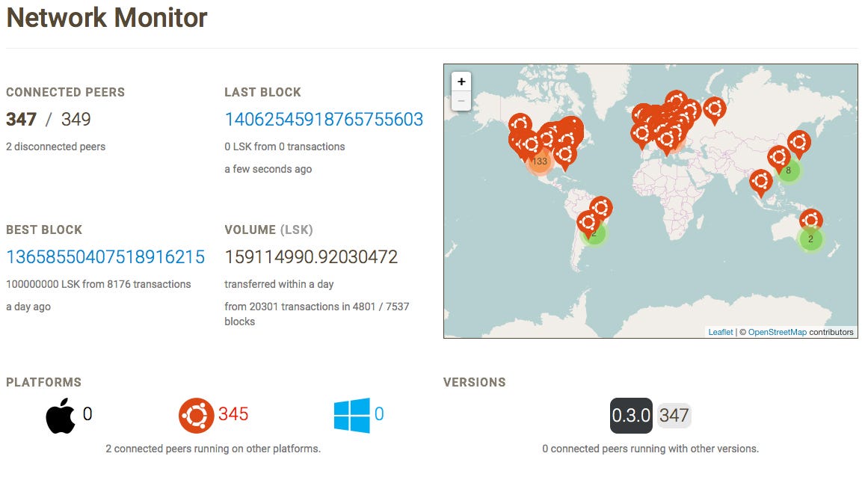Zoom in on the peer map

461,81
